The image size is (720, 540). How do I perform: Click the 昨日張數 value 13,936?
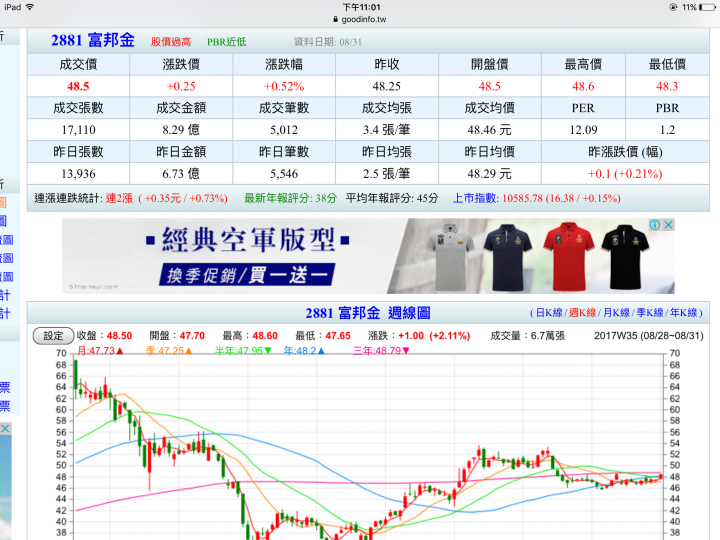pos(79,174)
